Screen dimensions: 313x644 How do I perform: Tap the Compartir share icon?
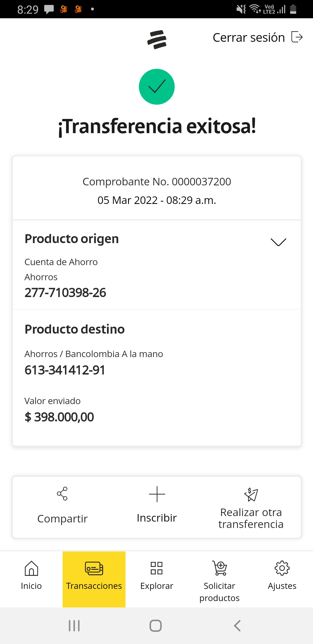tap(62, 493)
